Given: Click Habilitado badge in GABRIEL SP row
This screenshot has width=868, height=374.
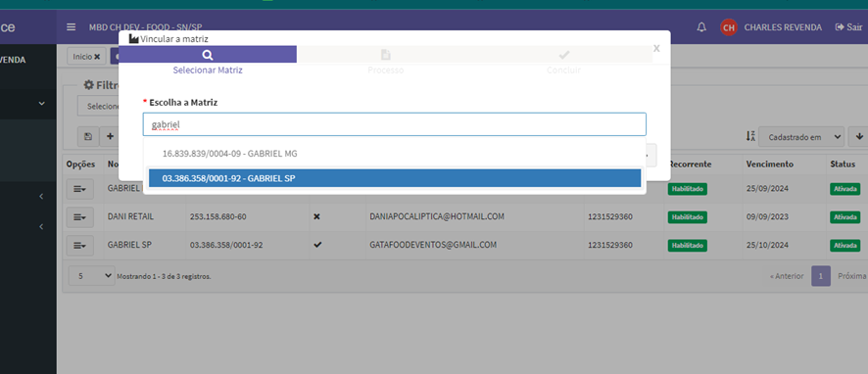Looking at the screenshot, I should [x=688, y=245].
